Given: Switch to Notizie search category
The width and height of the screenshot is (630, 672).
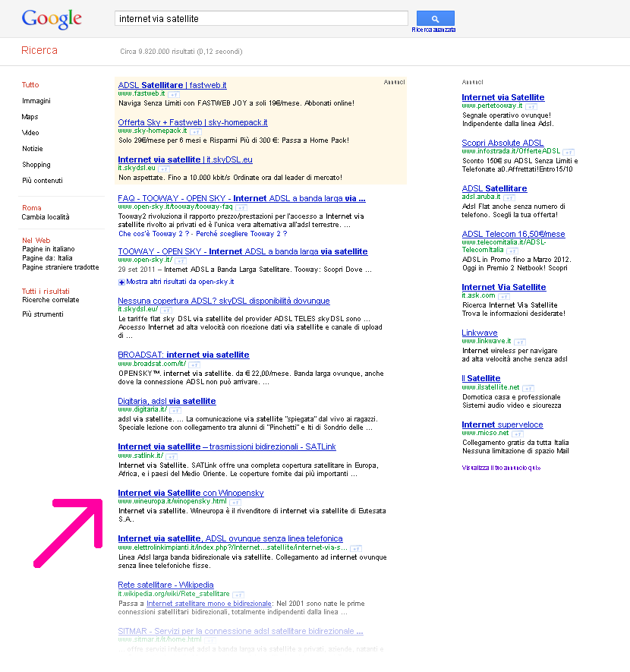Looking at the screenshot, I should (33, 149).
